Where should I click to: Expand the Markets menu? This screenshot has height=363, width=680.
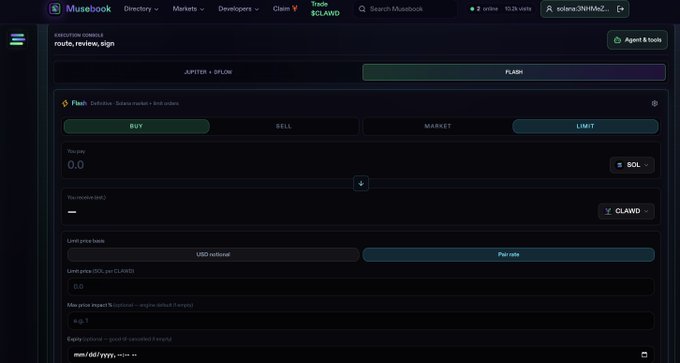[x=188, y=9]
